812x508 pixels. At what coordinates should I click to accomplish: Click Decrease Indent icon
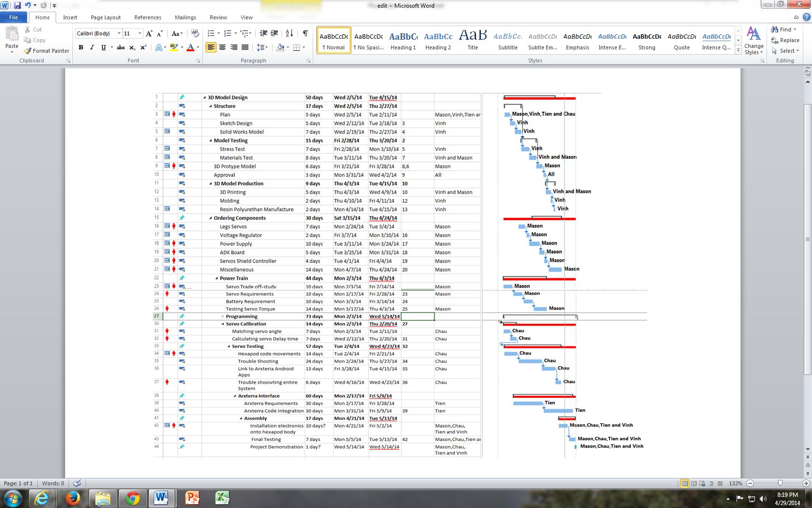pyautogui.click(x=263, y=33)
